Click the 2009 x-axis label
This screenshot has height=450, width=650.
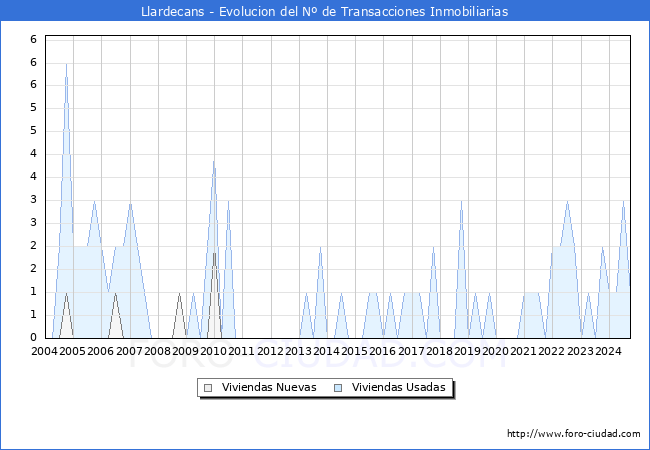[x=185, y=351]
